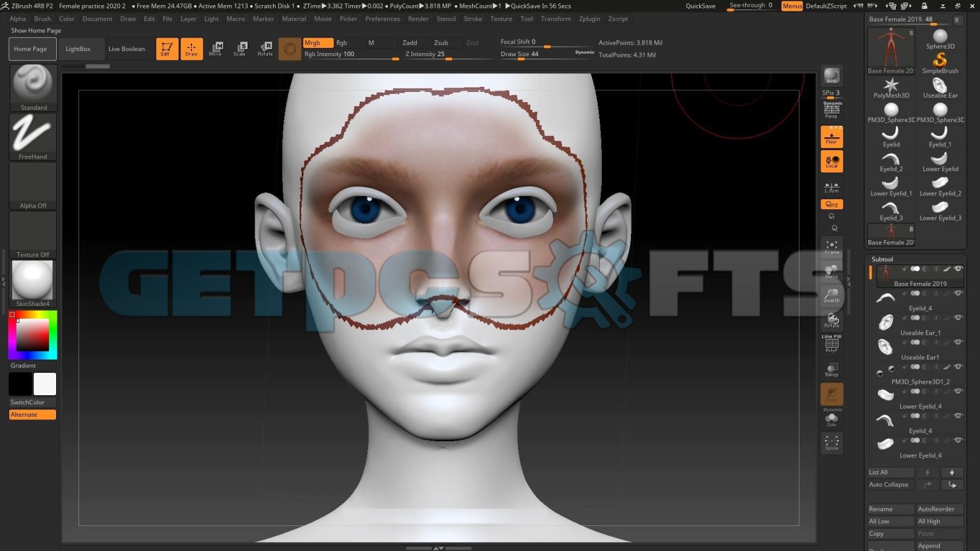Click the Xpose button
Image resolution: width=980 pixels, height=551 pixels.
pos(831,442)
